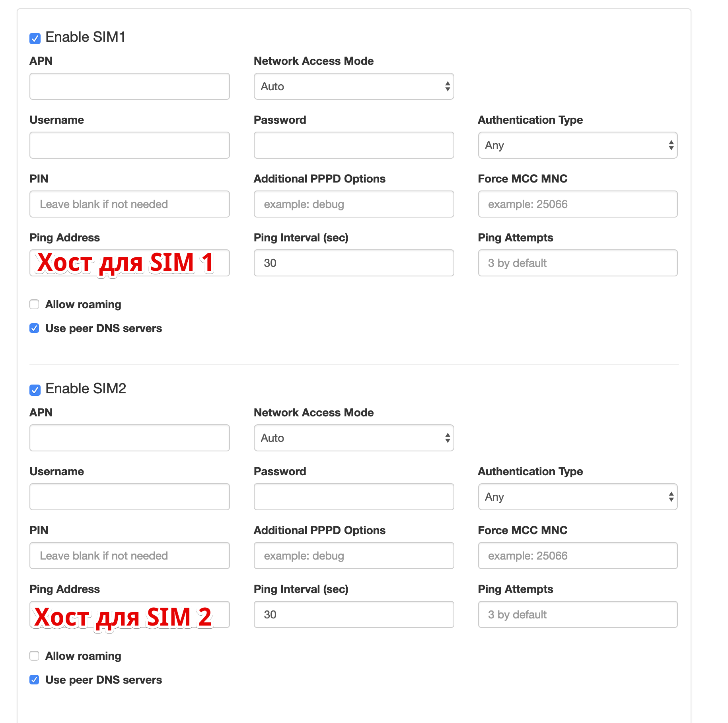
Task: Focus the SIM2 Ping Attempts field
Action: [578, 614]
